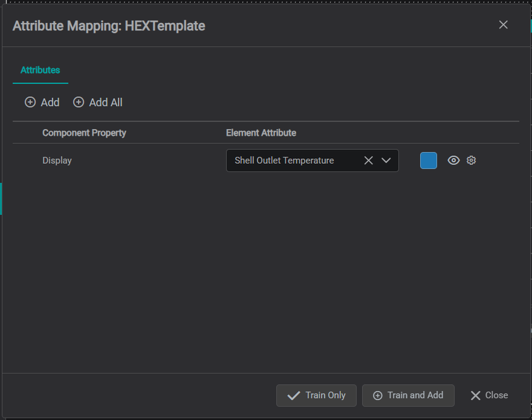The height and width of the screenshot is (420, 532).
Task: Click Add attribute button
Action: (42, 102)
